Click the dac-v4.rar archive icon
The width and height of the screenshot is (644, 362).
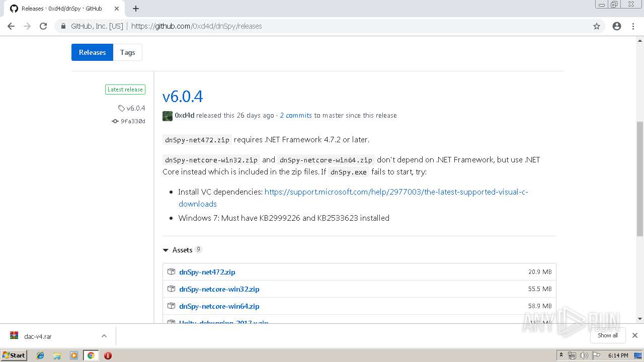14,336
